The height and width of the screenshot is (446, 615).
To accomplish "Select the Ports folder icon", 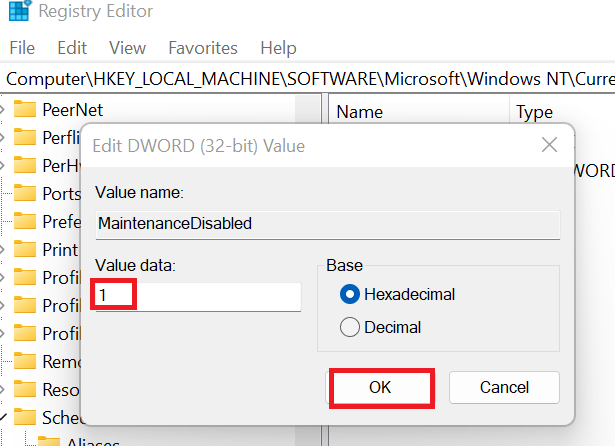I will click(25, 193).
